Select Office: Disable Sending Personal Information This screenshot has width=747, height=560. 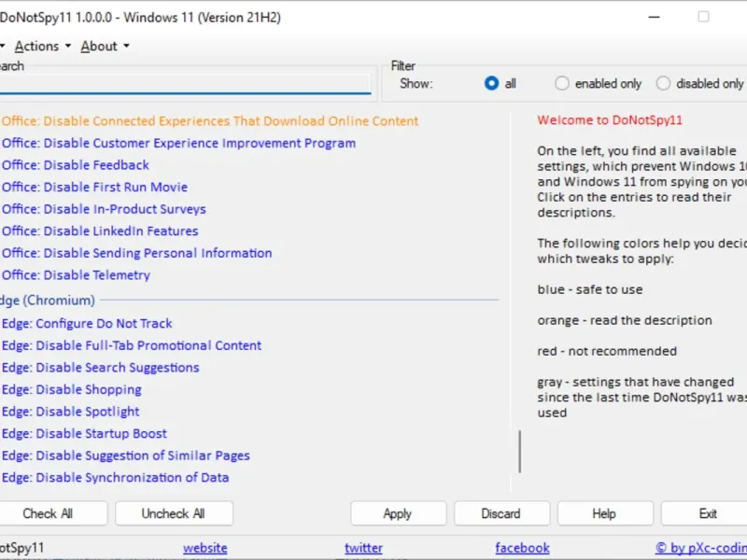(136, 253)
